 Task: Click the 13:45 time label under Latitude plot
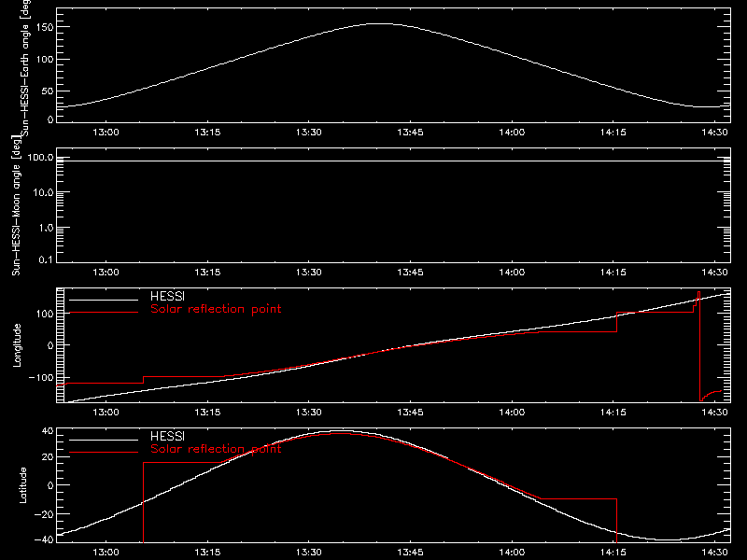pos(410,553)
